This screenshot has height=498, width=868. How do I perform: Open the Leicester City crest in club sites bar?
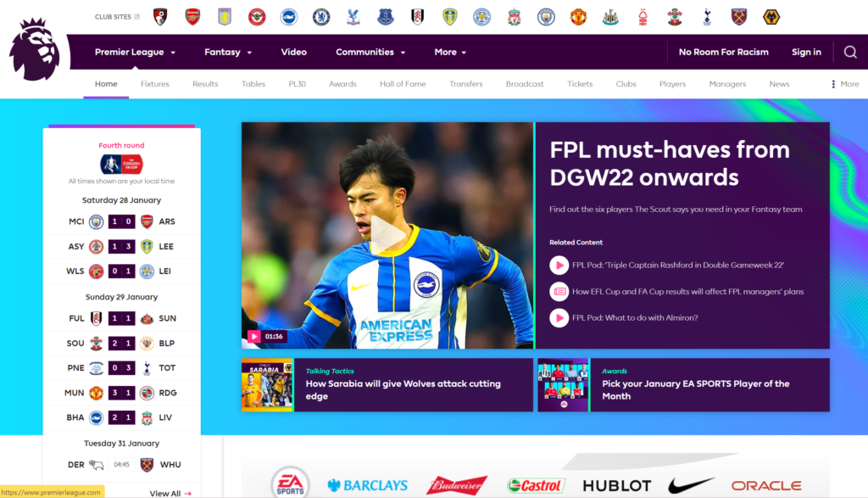(482, 17)
